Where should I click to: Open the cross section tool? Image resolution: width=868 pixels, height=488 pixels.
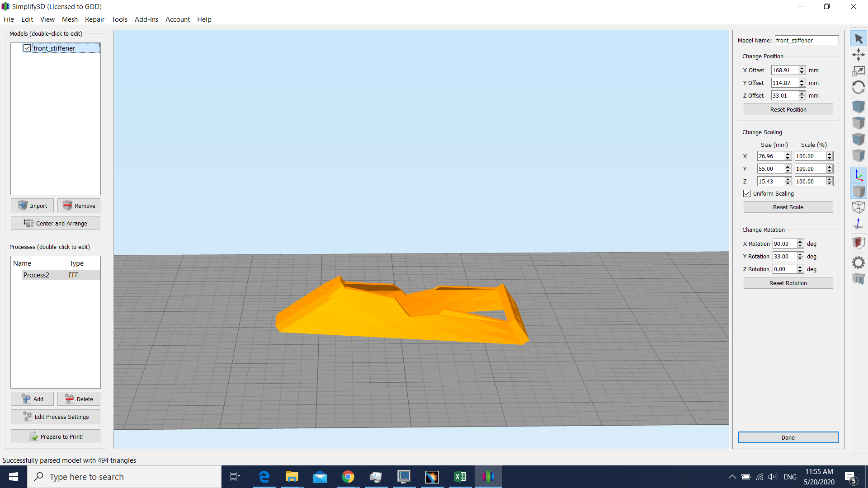tap(859, 243)
